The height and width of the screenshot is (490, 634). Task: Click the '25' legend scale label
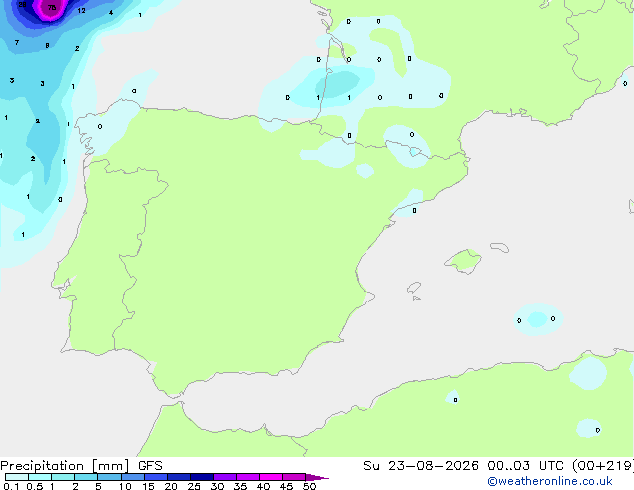coord(194,486)
